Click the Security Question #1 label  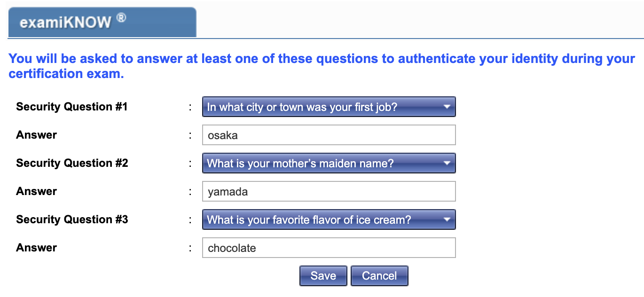click(x=72, y=107)
